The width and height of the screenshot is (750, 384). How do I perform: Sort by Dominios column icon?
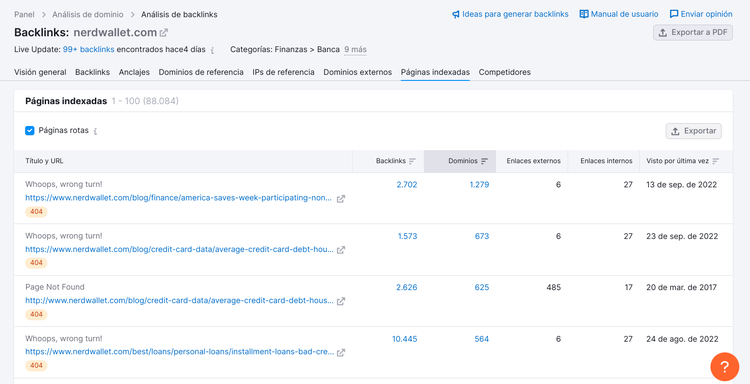tap(484, 161)
